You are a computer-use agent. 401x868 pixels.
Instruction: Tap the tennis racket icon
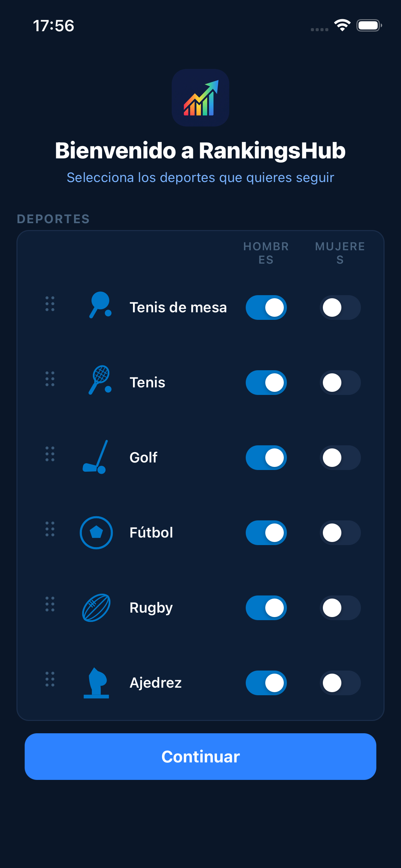[x=99, y=380]
